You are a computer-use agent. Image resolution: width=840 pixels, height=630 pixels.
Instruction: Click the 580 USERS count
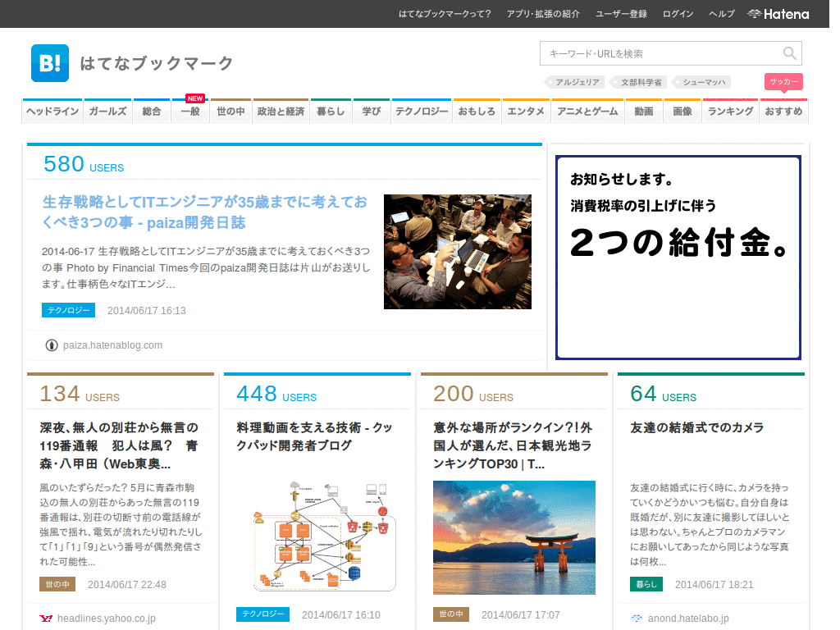(84, 164)
